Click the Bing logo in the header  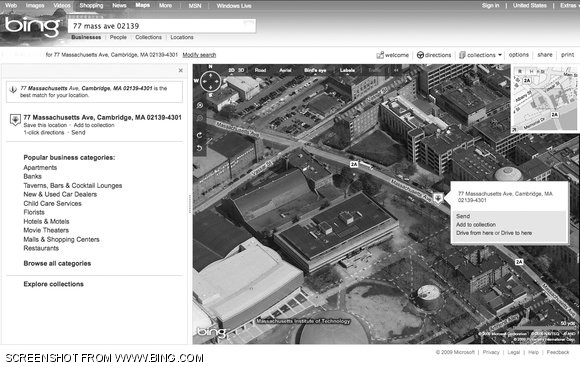click(x=32, y=26)
